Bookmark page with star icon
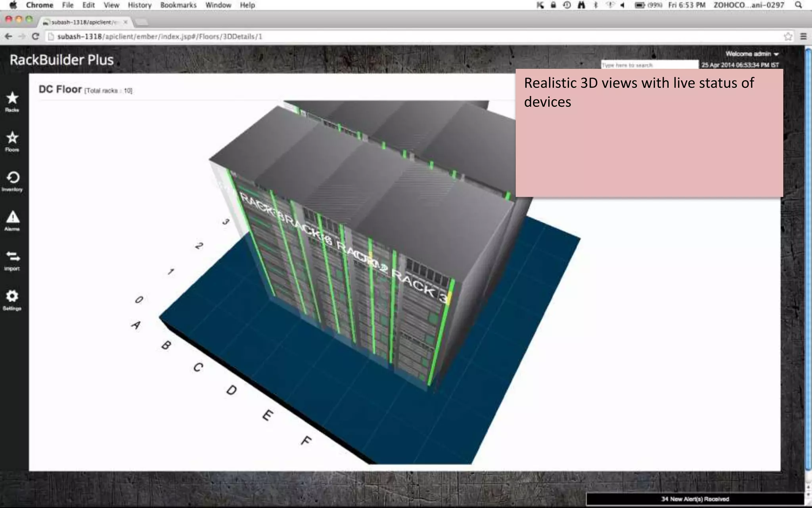 pyautogui.click(x=788, y=37)
